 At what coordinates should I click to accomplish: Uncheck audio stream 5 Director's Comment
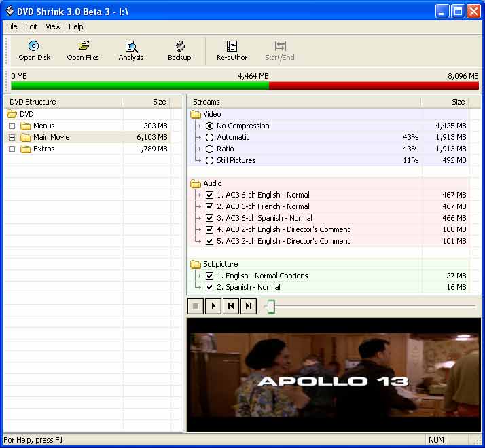[x=209, y=241]
